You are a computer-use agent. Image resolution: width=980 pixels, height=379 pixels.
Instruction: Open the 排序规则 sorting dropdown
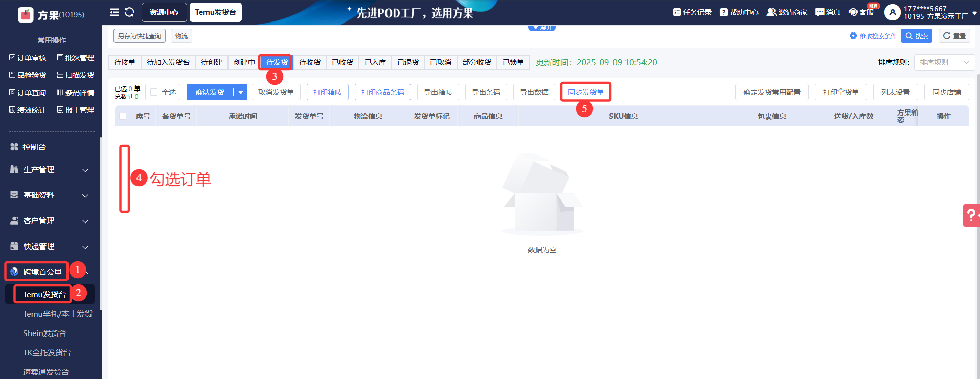[x=944, y=62]
